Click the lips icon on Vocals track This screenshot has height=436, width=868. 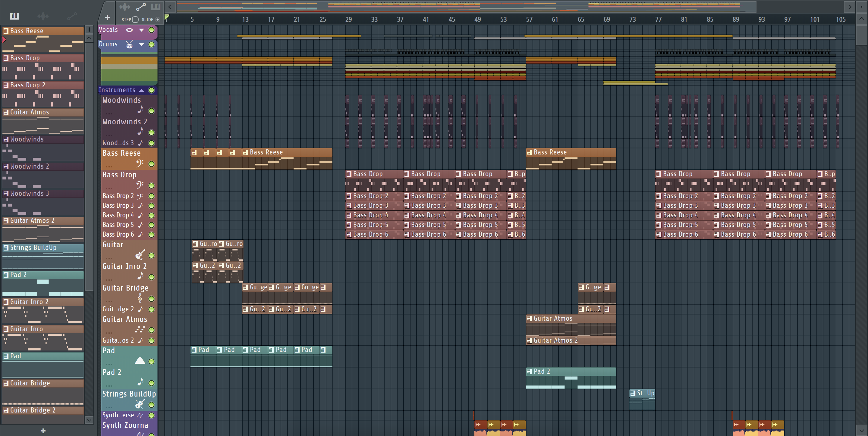[129, 30]
